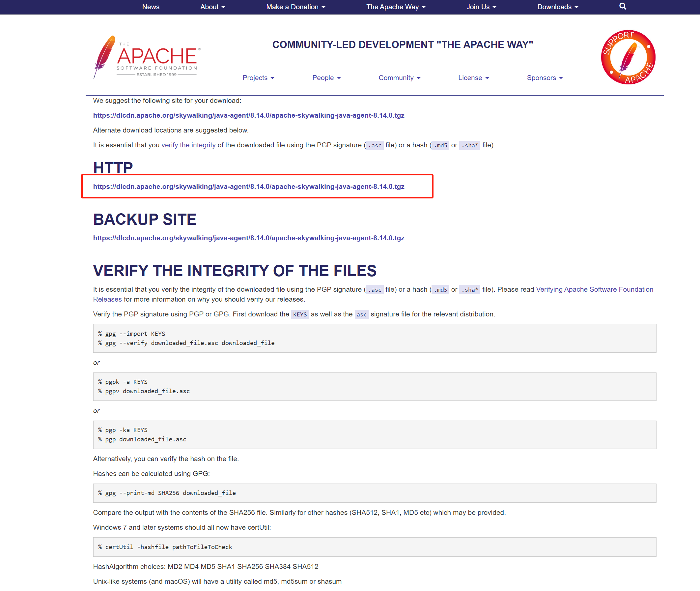Expand the People navigation dropdown
This screenshot has height=591, width=700.
pos(326,78)
